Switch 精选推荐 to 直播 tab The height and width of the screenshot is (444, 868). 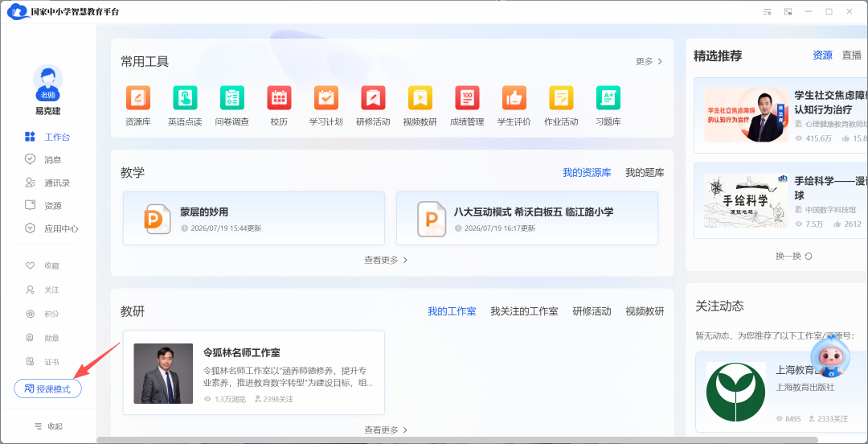(x=852, y=55)
